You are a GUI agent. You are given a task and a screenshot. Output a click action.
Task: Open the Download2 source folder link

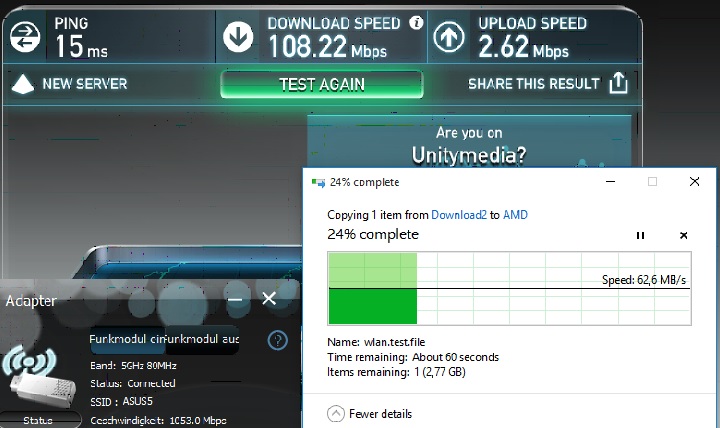(x=459, y=214)
